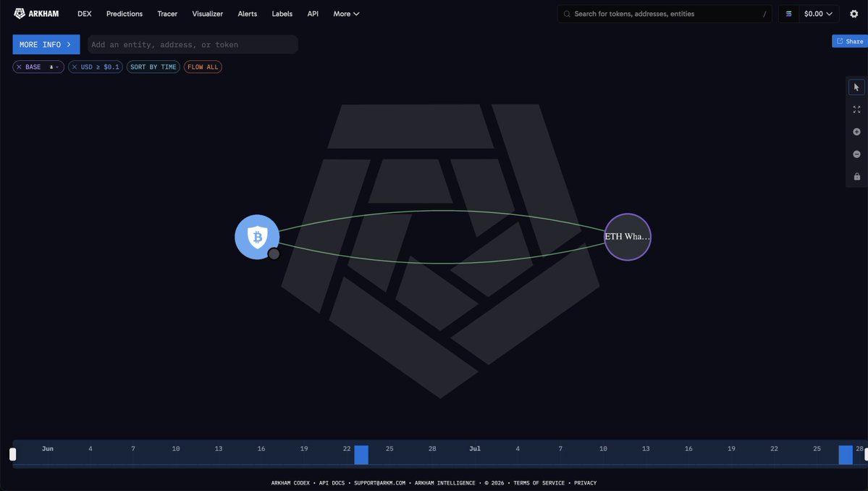Click the Solana chain icon beside the balance
868x491 pixels.
click(788, 14)
